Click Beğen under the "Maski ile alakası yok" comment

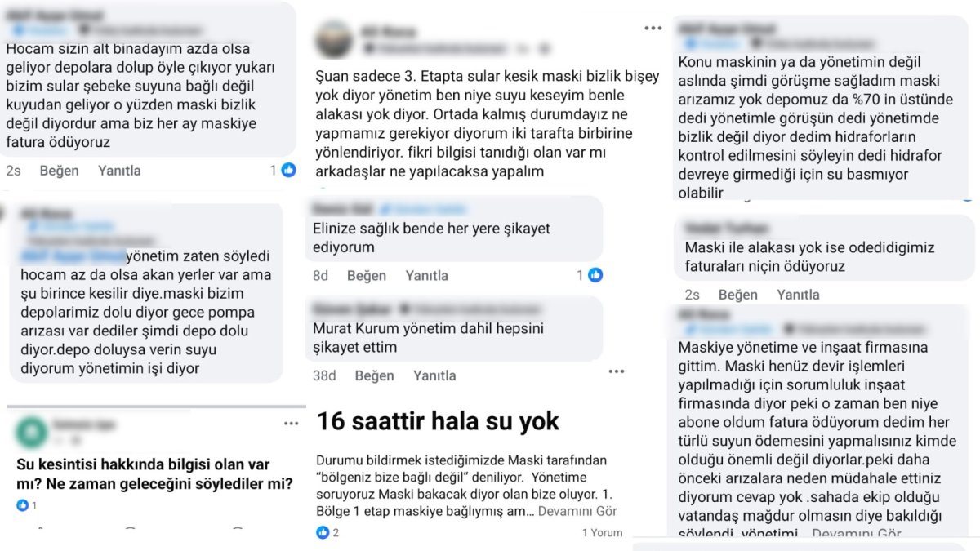point(738,295)
